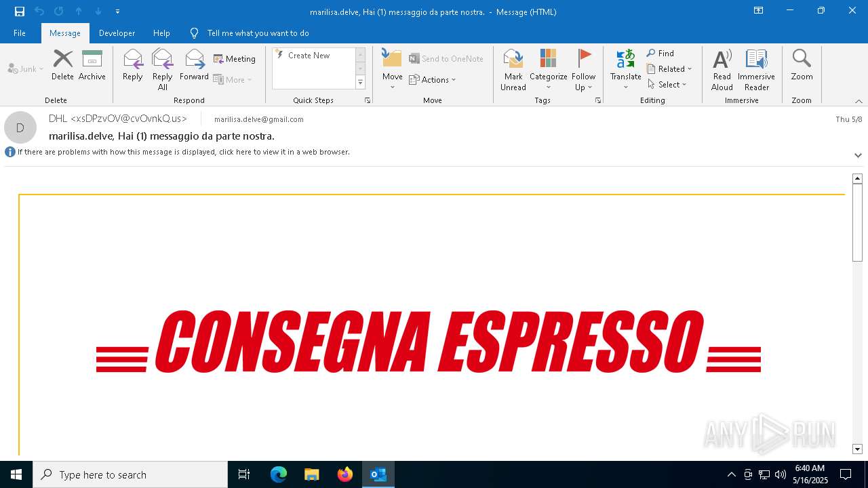Open the Select dropdown
The image size is (868, 488).
(667, 85)
